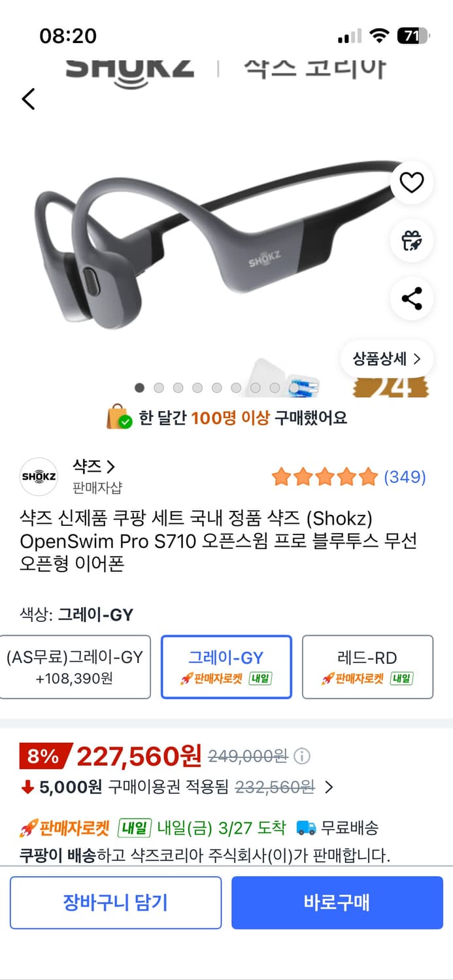Select the first carousel dot indicator
Image resolution: width=453 pixels, height=980 pixels.
[x=139, y=387]
